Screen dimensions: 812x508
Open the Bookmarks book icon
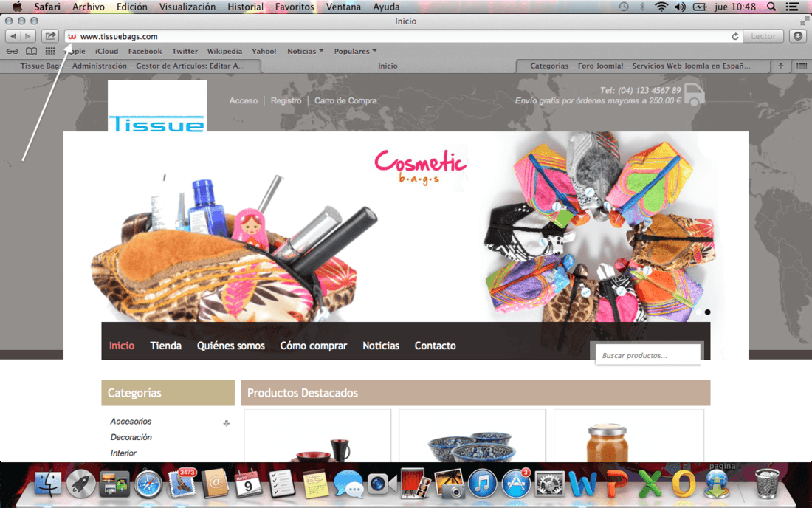point(32,51)
